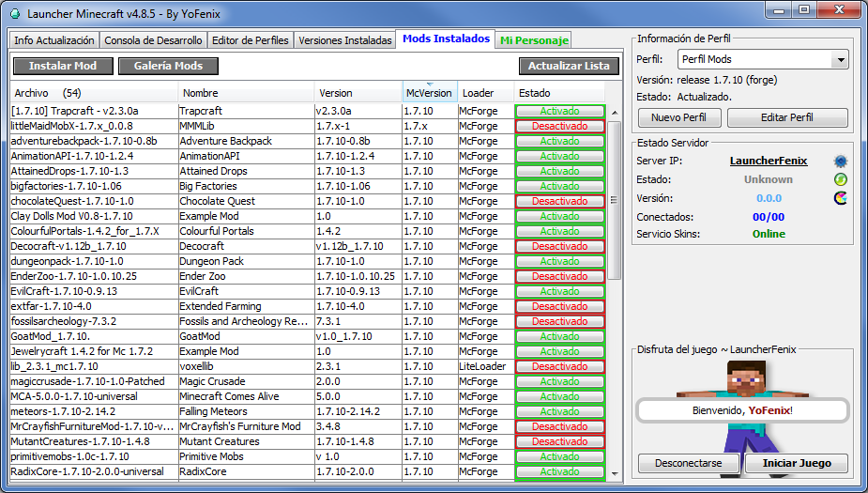Toggle MrCrayfish's Furniture Mod status
Screen dimensions: 868x493
(559, 426)
